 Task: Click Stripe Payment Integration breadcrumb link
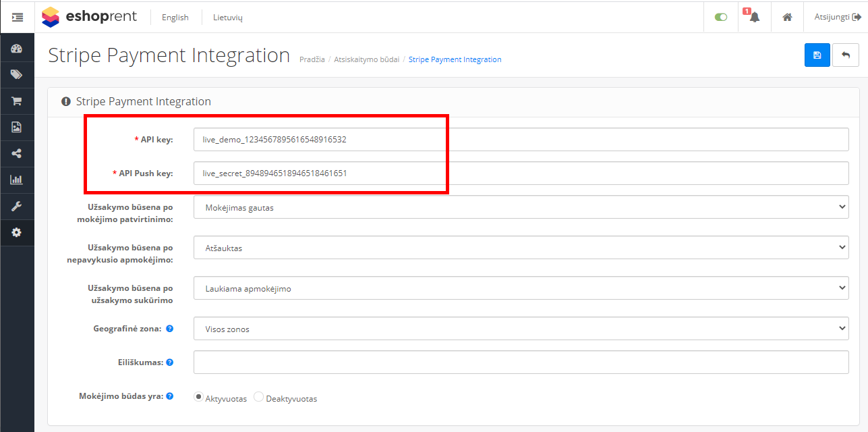point(455,59)
